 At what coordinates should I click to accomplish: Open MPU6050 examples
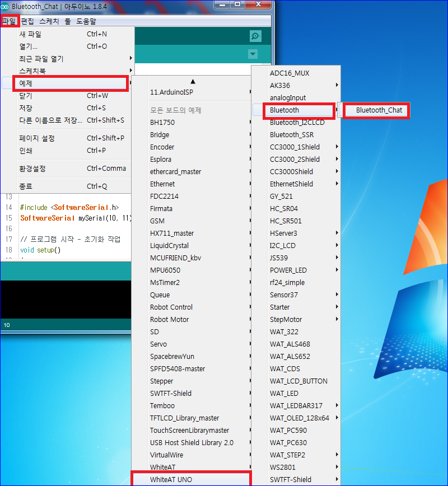tap(192, 270)
